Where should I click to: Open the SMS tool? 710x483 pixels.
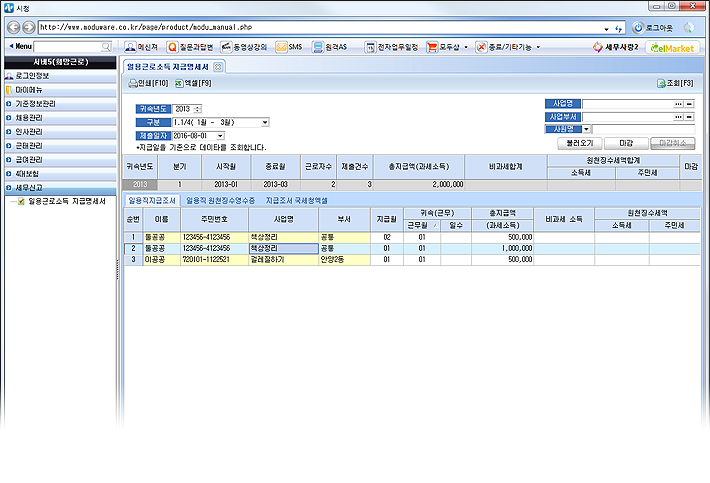pos(289,47)
